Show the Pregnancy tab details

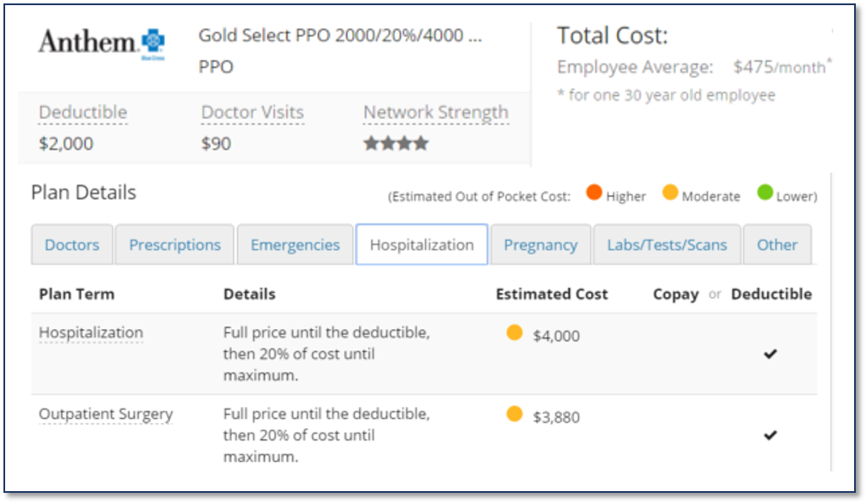pos(540,245)
